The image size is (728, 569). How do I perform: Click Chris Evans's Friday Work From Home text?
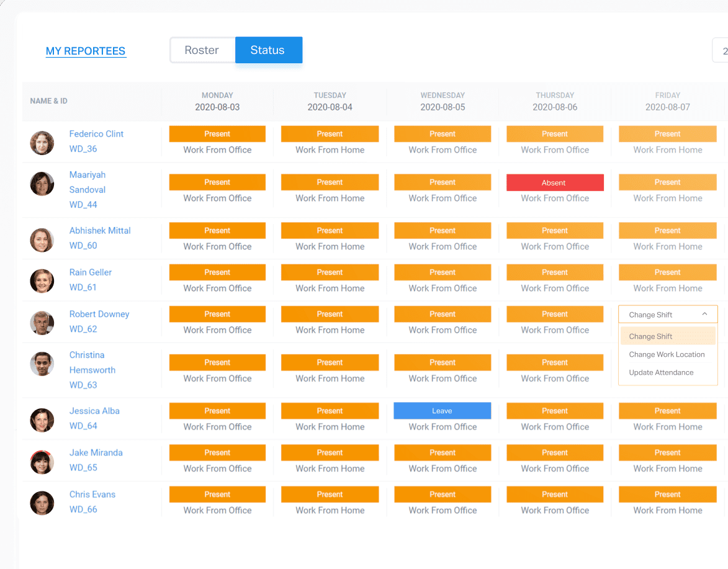(668, 511)
